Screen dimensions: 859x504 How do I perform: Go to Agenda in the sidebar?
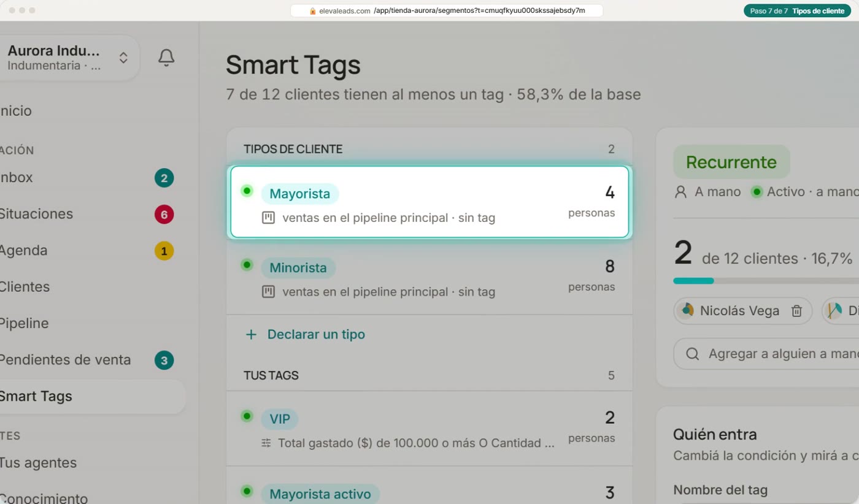87,251
